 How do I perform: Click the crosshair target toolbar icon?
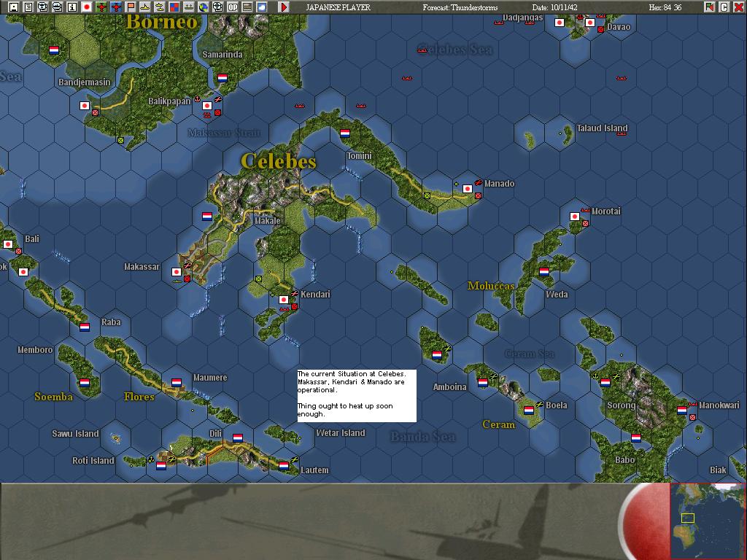[217, 7]
